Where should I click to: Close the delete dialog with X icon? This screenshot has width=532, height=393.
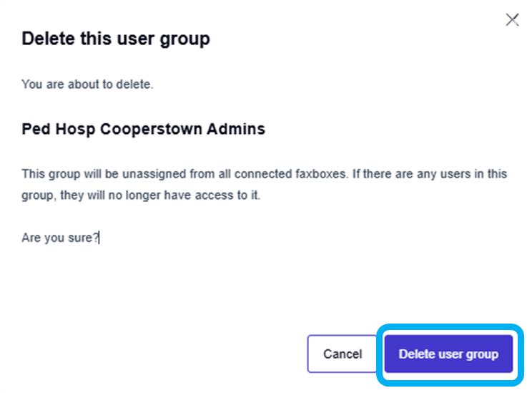(512, 20)
